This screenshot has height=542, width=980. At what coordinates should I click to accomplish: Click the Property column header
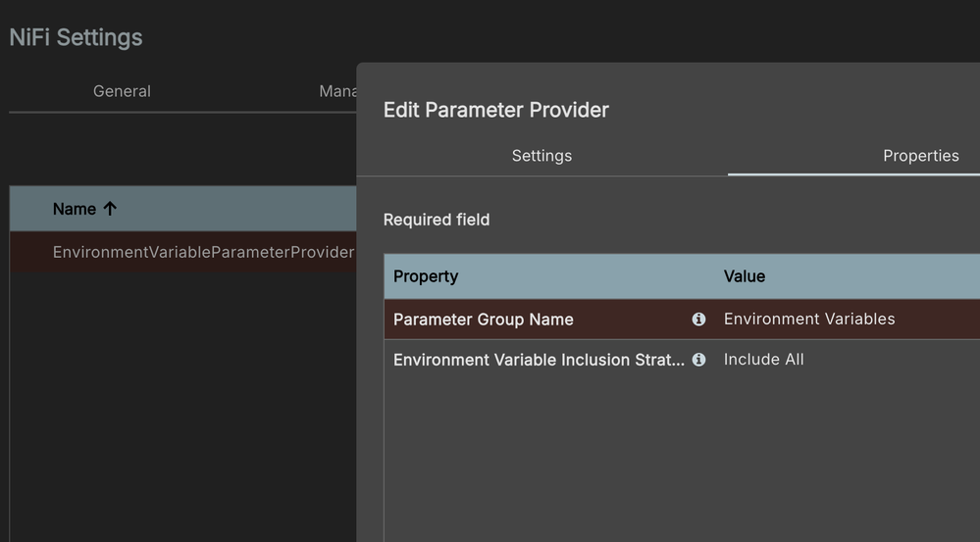click(426, 276)
